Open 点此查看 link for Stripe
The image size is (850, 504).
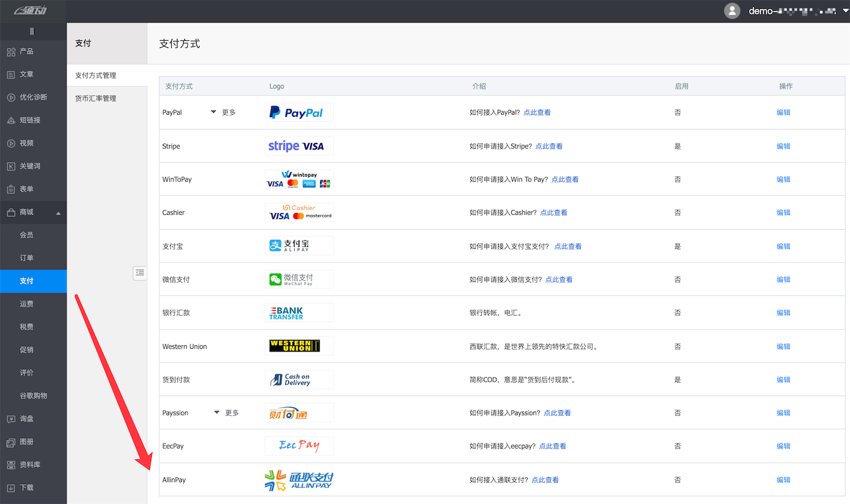[548, 145]
